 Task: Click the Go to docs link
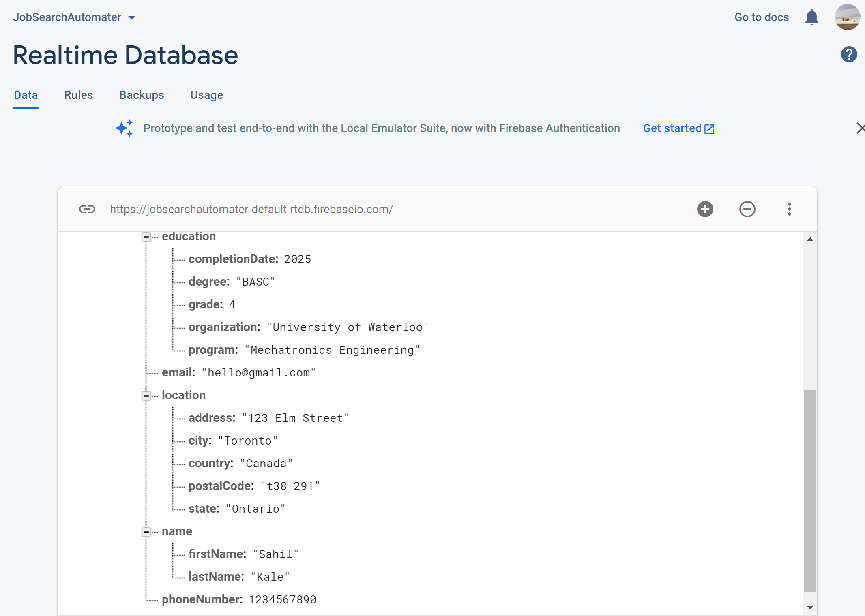coord(762,17)
